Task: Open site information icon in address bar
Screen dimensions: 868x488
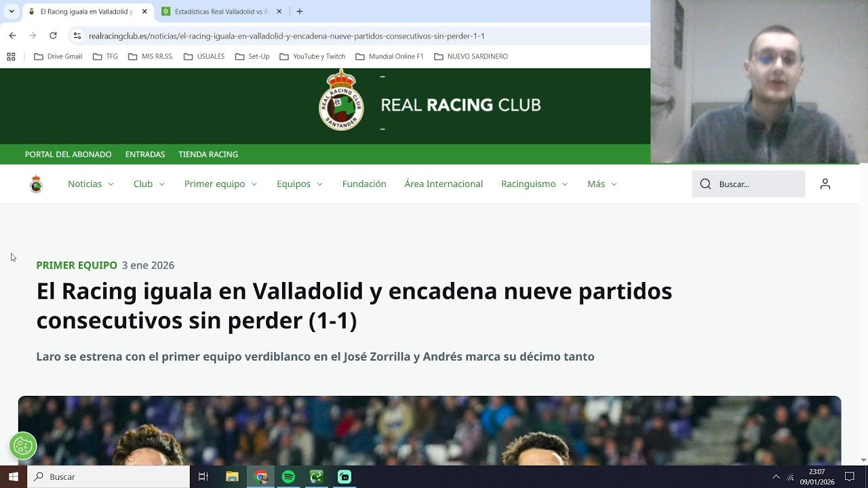Action: [77, 35]
